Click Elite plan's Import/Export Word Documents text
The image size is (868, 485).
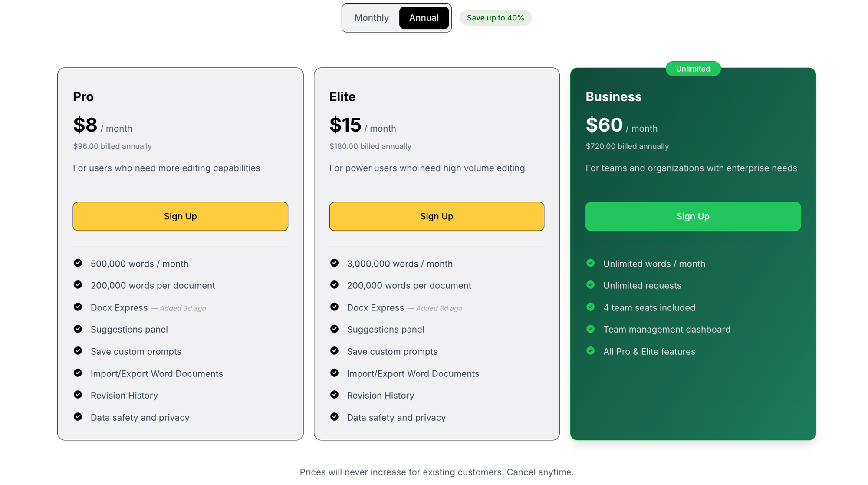[413, 373]
